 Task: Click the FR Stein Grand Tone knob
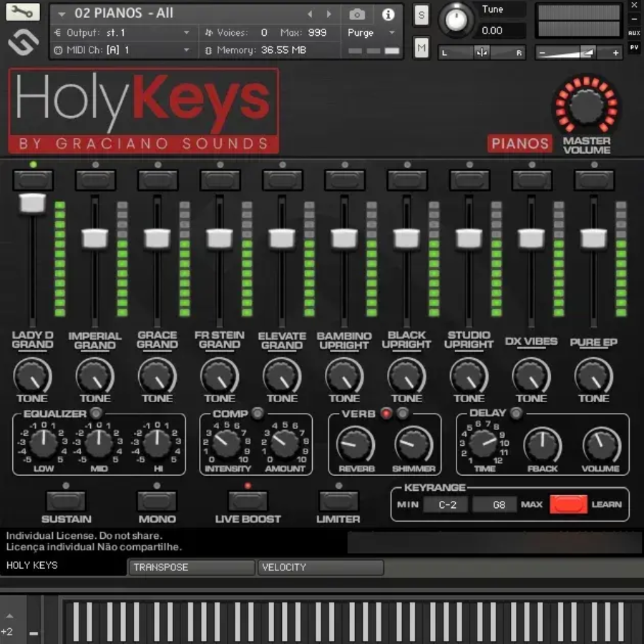click(220, 376)
